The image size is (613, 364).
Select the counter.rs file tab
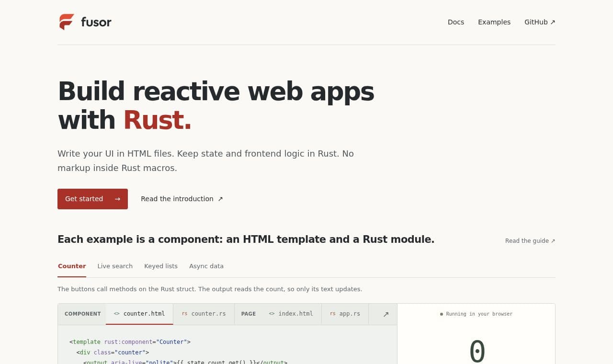pos(204,314)
